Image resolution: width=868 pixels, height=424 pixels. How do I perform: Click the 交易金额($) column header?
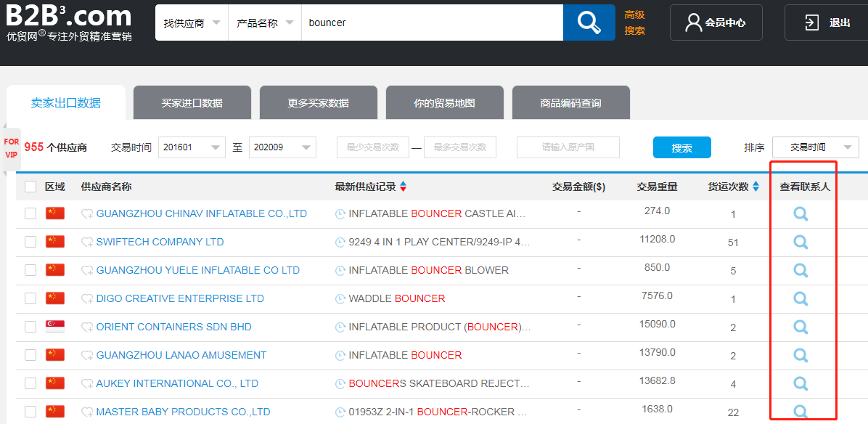tap(578, 187)
